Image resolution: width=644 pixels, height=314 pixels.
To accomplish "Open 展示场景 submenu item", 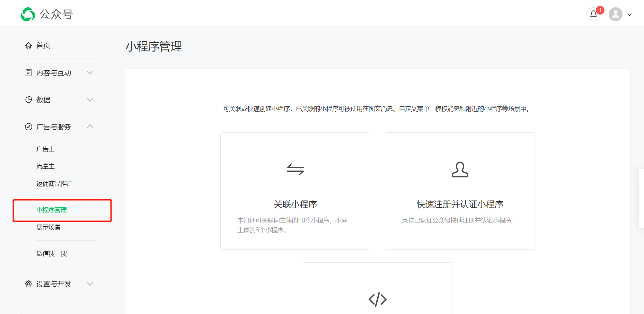I will pyautogui.click(x=48, y=227).
